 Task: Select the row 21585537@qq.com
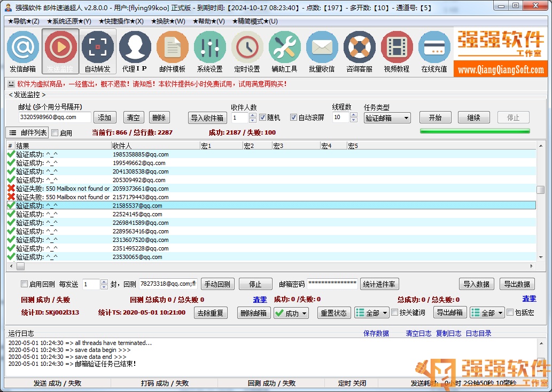(x=271, y=206)
